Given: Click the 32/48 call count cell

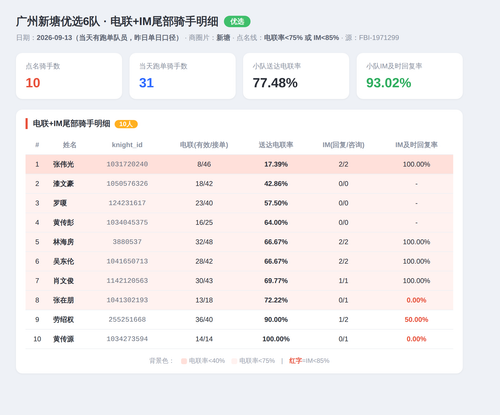Looking at the screenshot, I should [x=204, y=242].
